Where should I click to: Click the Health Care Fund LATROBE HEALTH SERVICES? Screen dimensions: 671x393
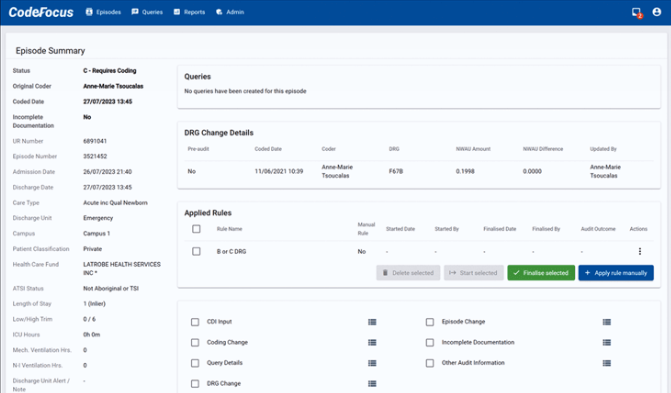tap(122, 268)
